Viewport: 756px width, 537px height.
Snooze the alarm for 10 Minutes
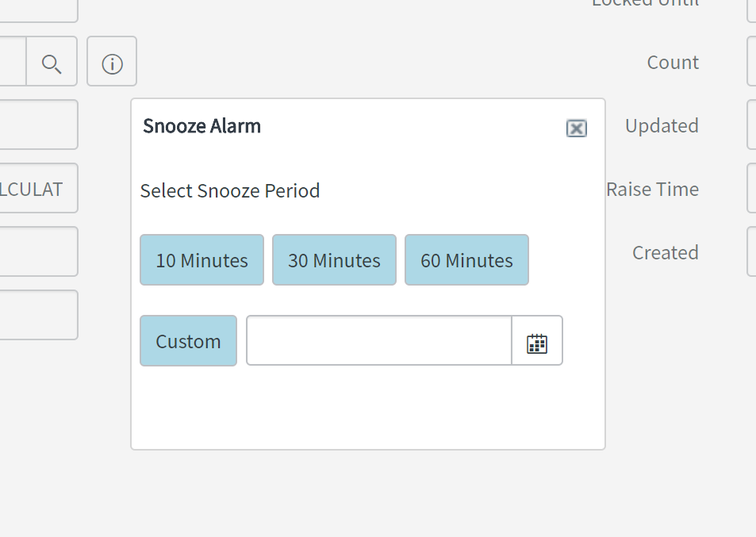coord(201,260)
